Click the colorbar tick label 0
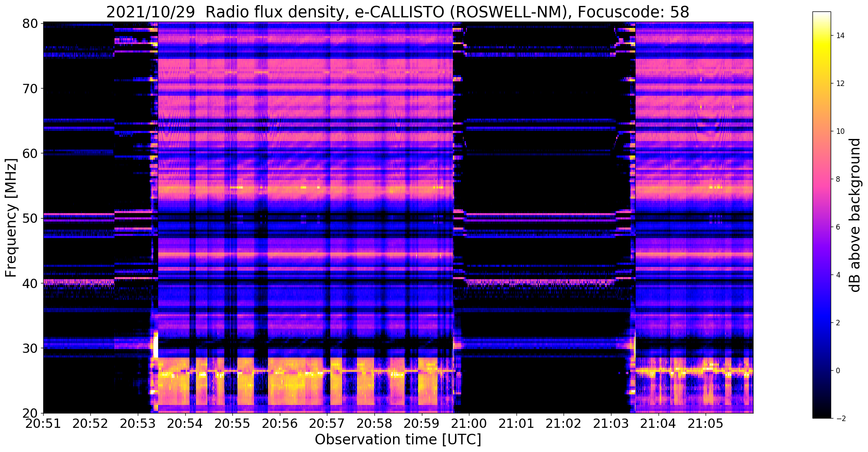The height and width of the screenshot is (452, 868). (x=837, y=371)
